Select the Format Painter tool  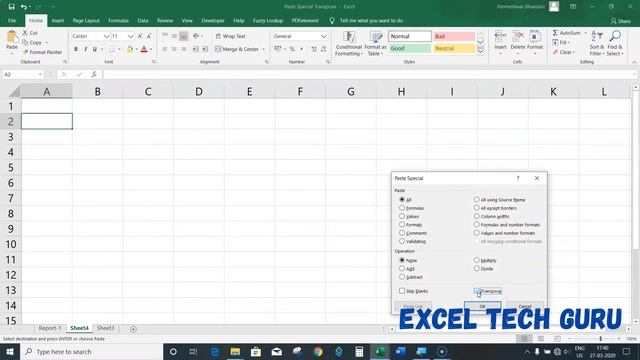42,52
